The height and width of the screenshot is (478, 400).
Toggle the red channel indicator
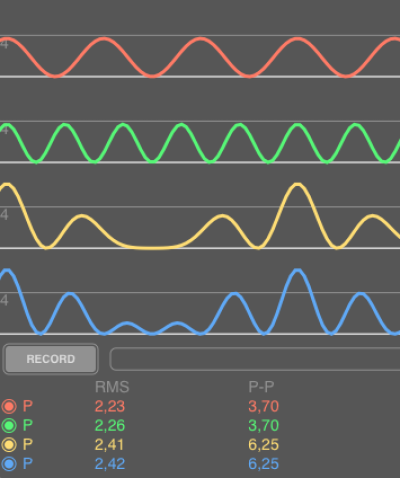tap(9, 406)
